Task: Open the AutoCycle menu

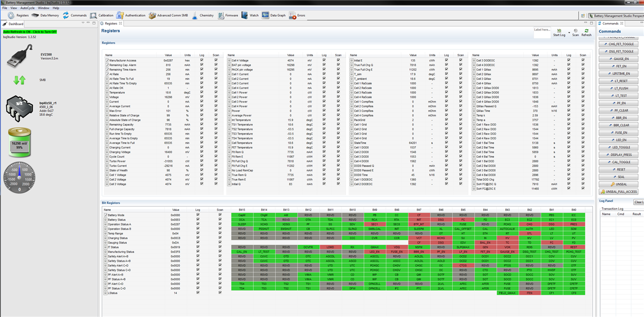Action: (27, 8)
